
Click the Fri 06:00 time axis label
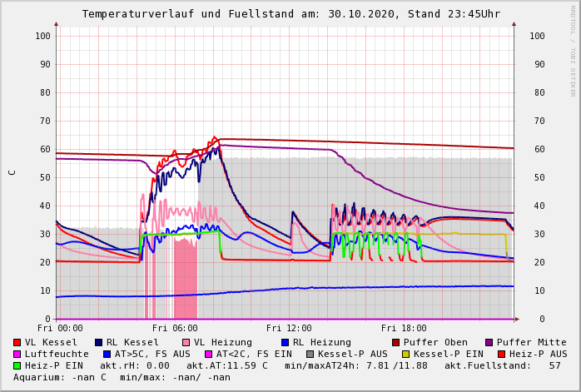tap(174, 328)
